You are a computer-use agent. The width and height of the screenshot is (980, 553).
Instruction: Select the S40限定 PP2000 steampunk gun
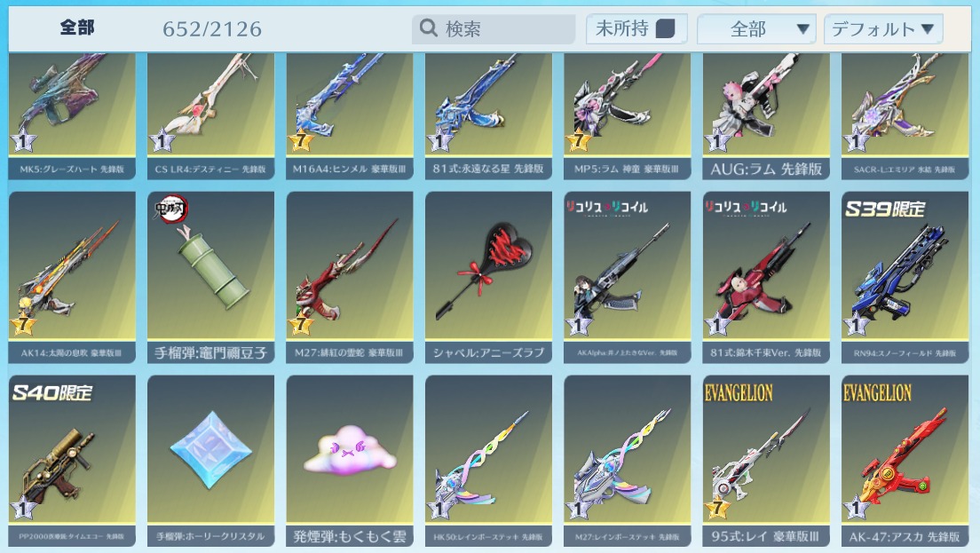tap(72, 462)
